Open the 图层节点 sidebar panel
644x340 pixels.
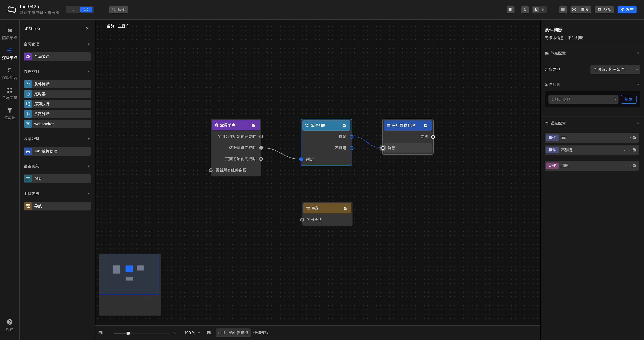coord(9,33)
